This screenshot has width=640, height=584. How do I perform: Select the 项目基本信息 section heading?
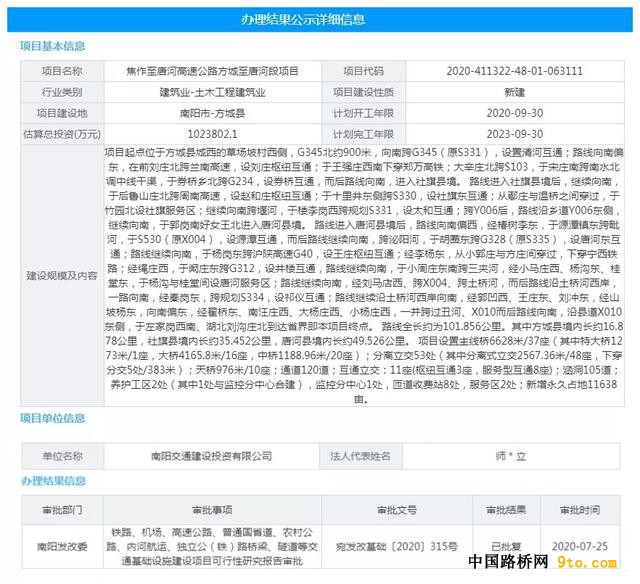pos(53,46)
